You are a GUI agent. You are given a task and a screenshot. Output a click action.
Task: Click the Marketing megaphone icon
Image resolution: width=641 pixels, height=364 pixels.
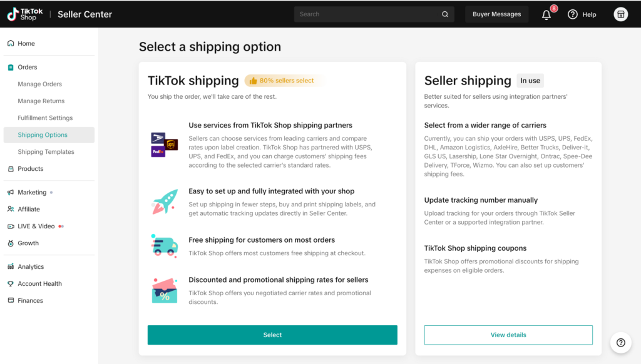[x=10, y=192]
